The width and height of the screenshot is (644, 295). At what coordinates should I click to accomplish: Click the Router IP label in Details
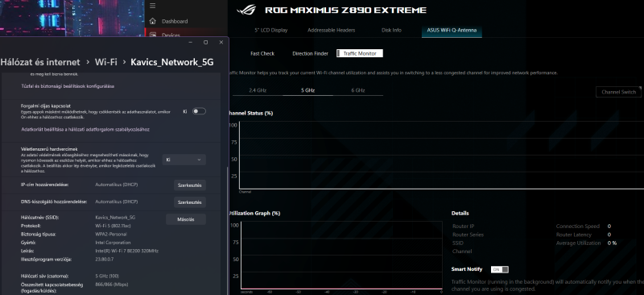[x=464, y=226]
